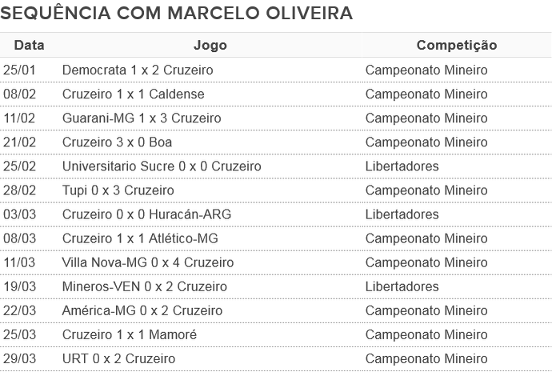The height and width of the screenshot is (392, 552).
Task: Click the Sequência com Marcelo Oliveira title
Action: (x=176, y=14)
